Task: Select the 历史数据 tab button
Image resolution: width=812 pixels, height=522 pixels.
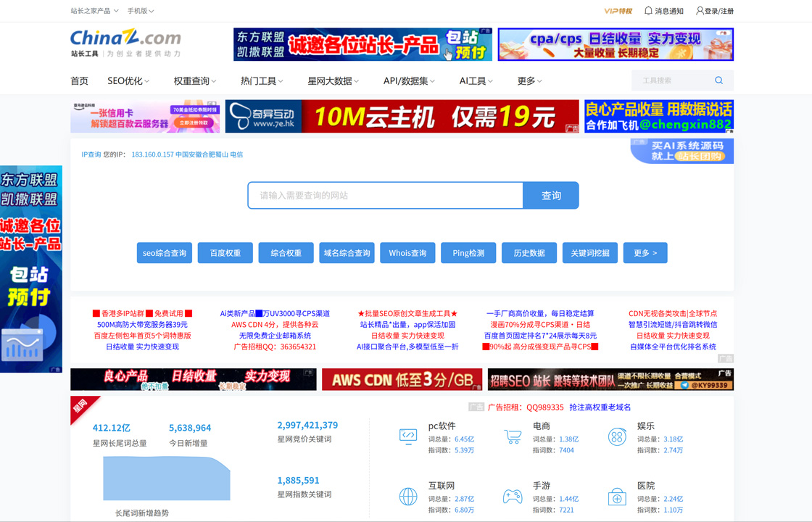Action: point(529,253)
